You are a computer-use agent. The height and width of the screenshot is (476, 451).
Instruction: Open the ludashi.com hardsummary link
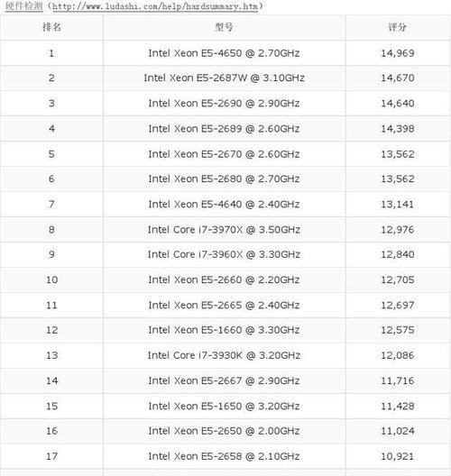coord(155,6)
